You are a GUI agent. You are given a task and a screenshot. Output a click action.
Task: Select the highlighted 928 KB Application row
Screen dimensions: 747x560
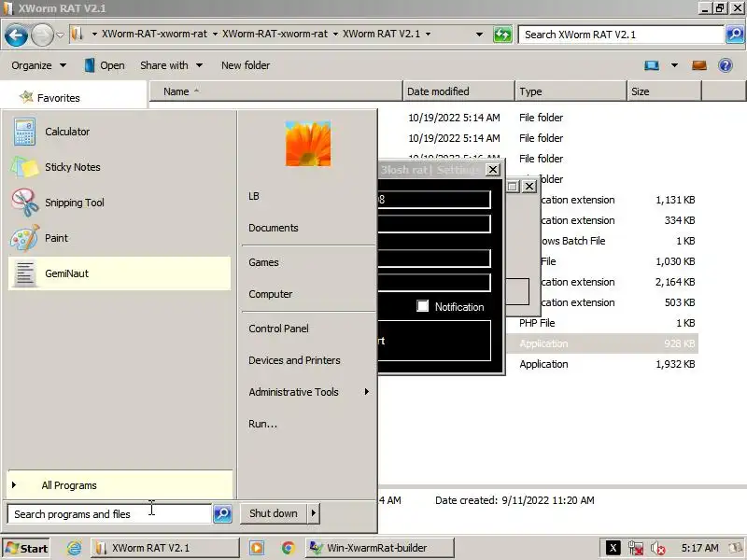(x=601, y=343)
